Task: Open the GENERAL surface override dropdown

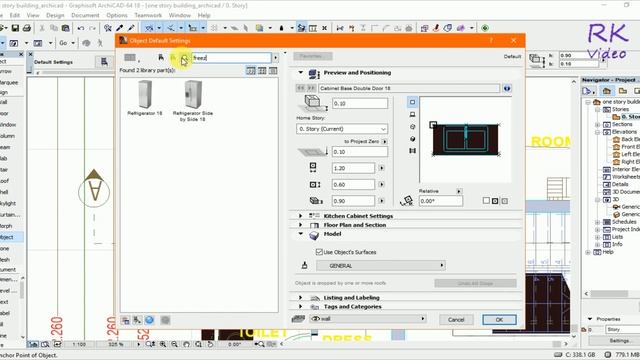Action: 381,266
